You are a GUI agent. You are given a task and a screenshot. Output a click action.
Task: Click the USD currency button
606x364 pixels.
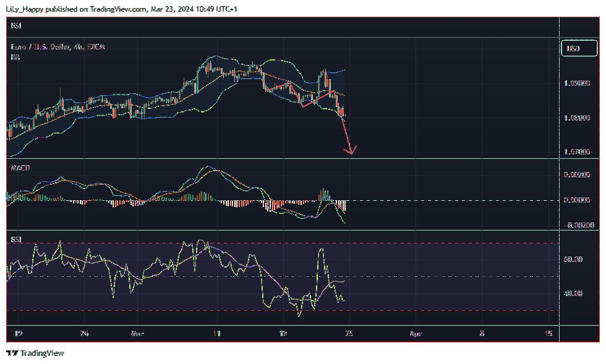tap(579, 48)
